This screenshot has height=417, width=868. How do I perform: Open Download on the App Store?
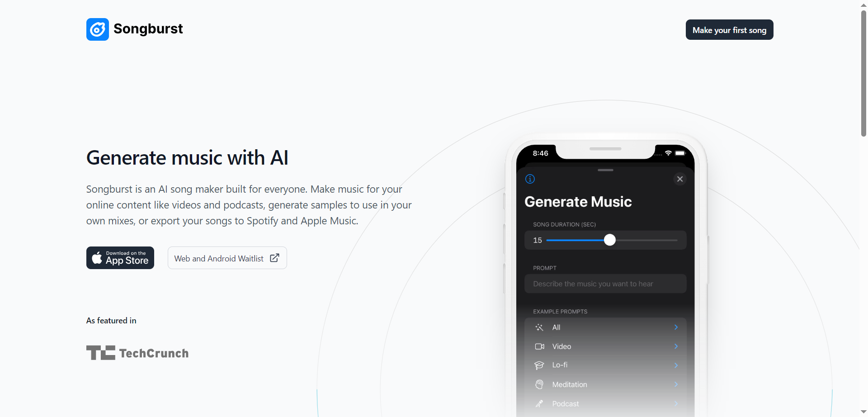[x=120, y=258]
